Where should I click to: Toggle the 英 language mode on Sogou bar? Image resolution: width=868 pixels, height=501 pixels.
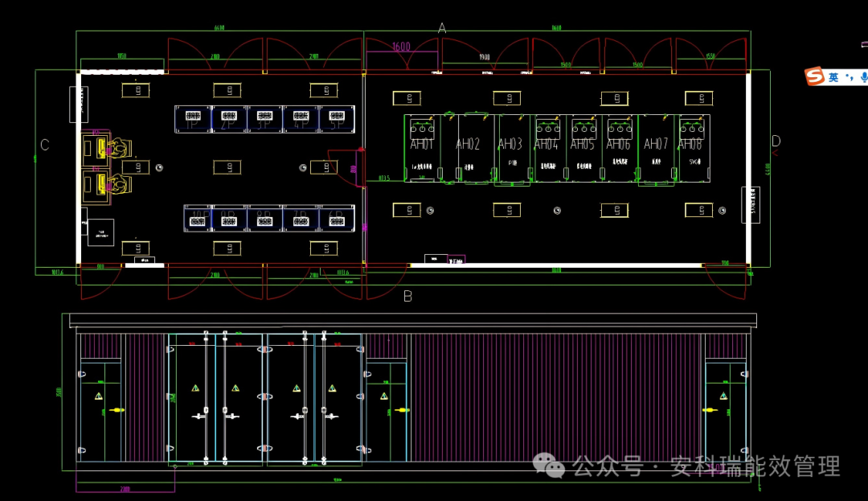(833, 77)
